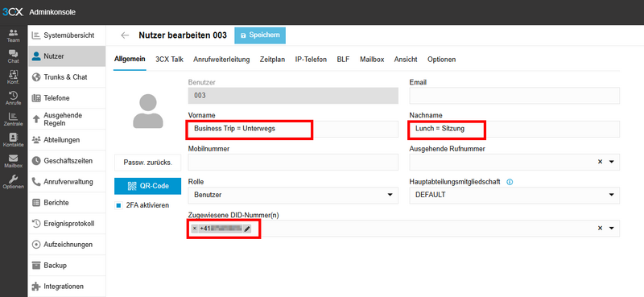Viewport: 644px width, 297px height.
Task: Open Geschäftszeiten
Action: [67, 161]
